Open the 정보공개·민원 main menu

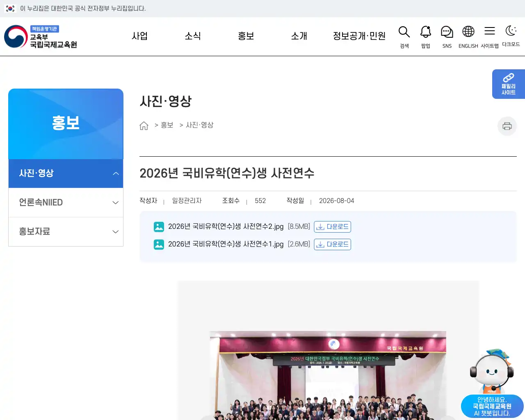coord(359,36)
